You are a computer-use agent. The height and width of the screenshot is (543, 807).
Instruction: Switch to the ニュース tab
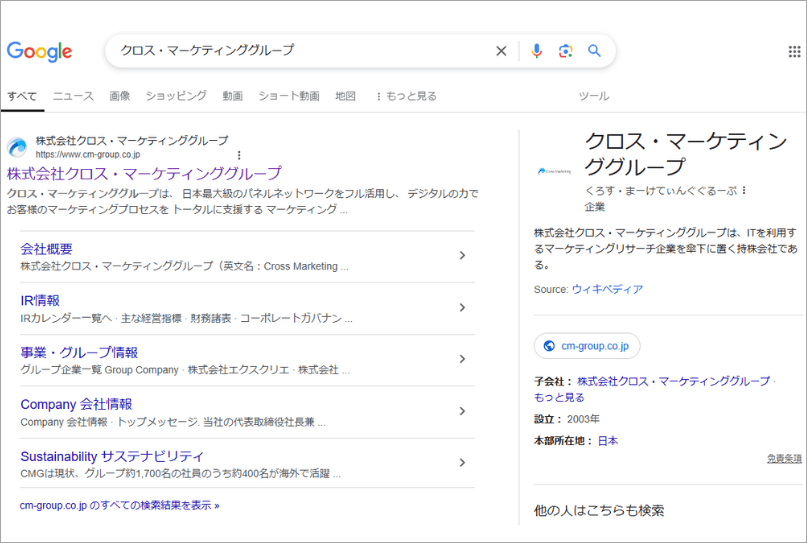(x=73, y=96)
